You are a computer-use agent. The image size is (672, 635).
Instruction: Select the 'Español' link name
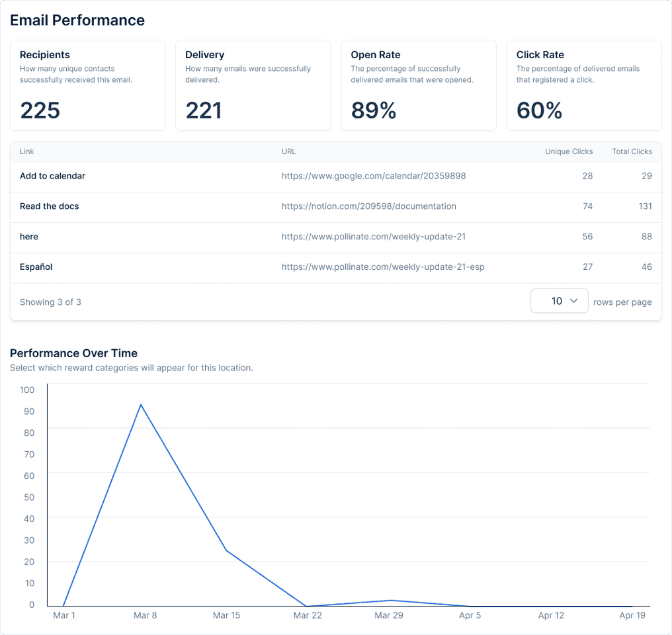coord(36,267)
